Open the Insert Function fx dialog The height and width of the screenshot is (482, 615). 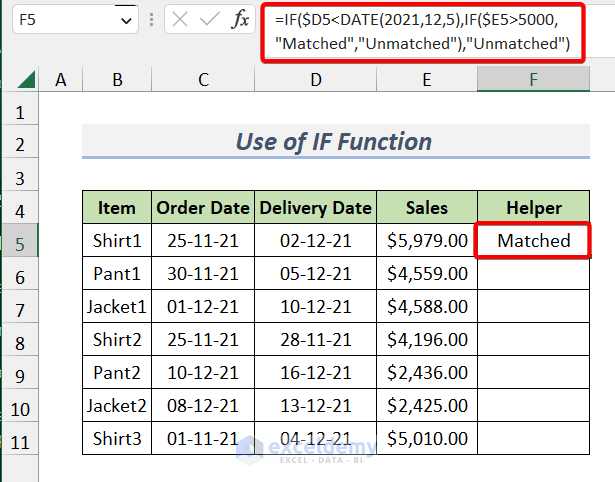[240, 19]
